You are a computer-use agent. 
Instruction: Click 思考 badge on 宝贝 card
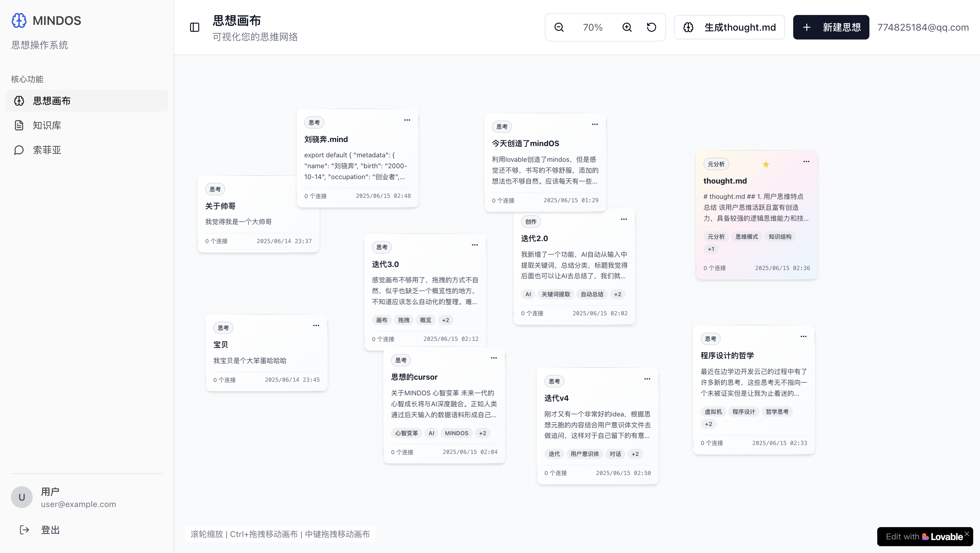point(223,328)
